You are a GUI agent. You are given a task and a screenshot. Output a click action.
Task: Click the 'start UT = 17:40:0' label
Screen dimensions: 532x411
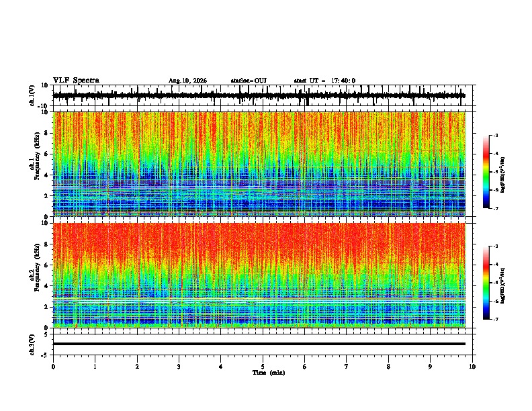coord(324,81)
